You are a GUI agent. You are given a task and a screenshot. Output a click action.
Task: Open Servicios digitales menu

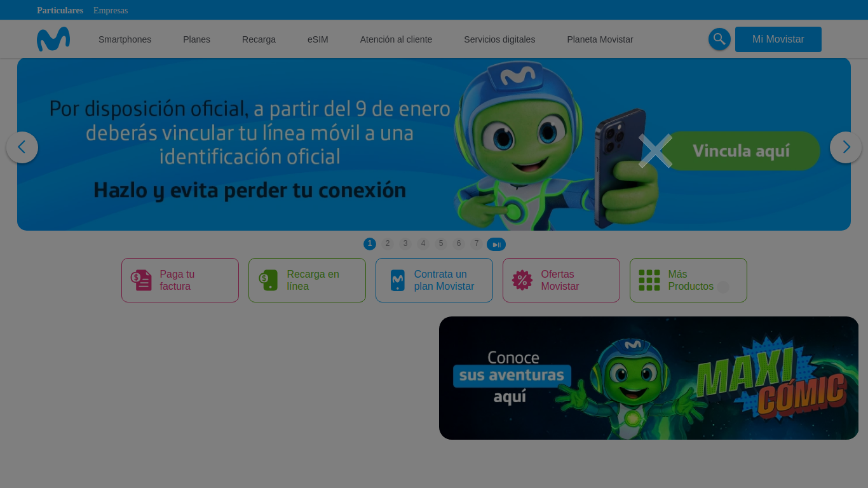point(499,39)
